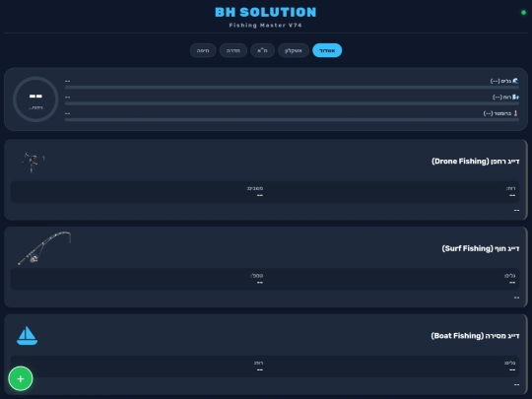
Task: Click the wave emoji next to גלים
Action: click(x=515, y=81)
